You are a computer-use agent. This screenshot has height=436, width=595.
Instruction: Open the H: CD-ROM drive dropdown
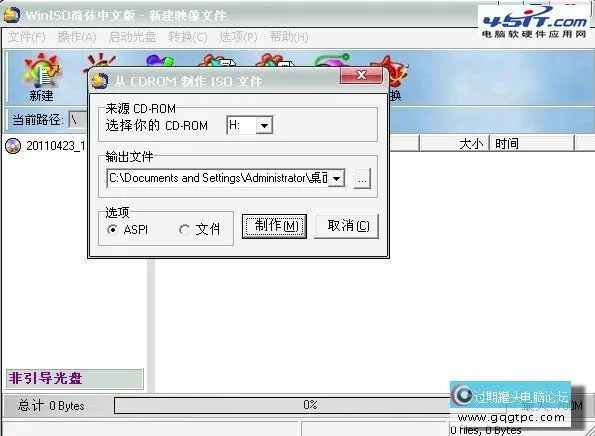[264, 125]
